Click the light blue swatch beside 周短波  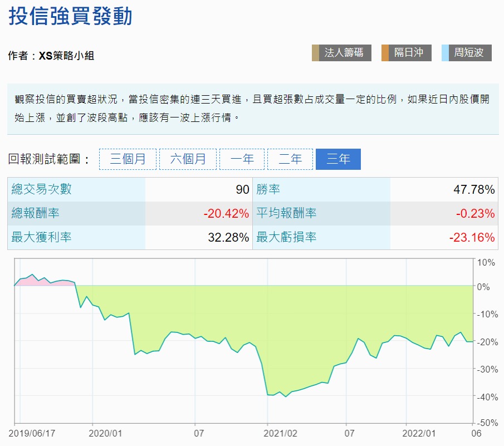click(x=444, y=53)
